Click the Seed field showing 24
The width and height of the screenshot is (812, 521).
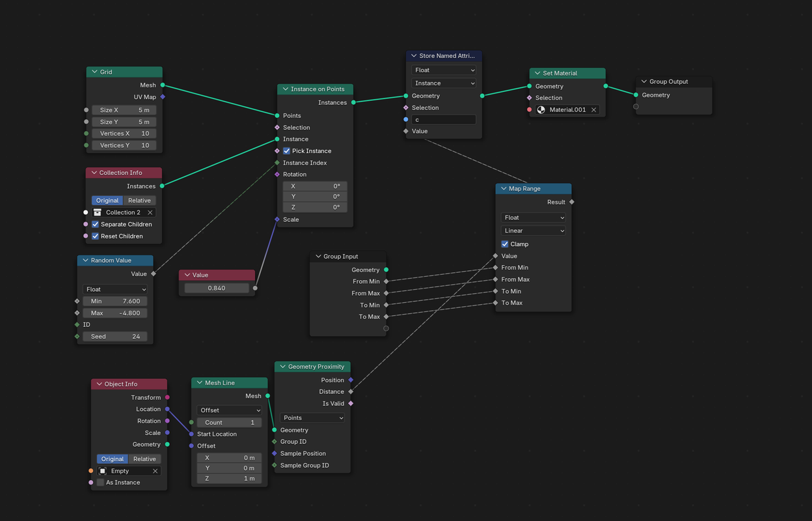(x=115, y=337)
